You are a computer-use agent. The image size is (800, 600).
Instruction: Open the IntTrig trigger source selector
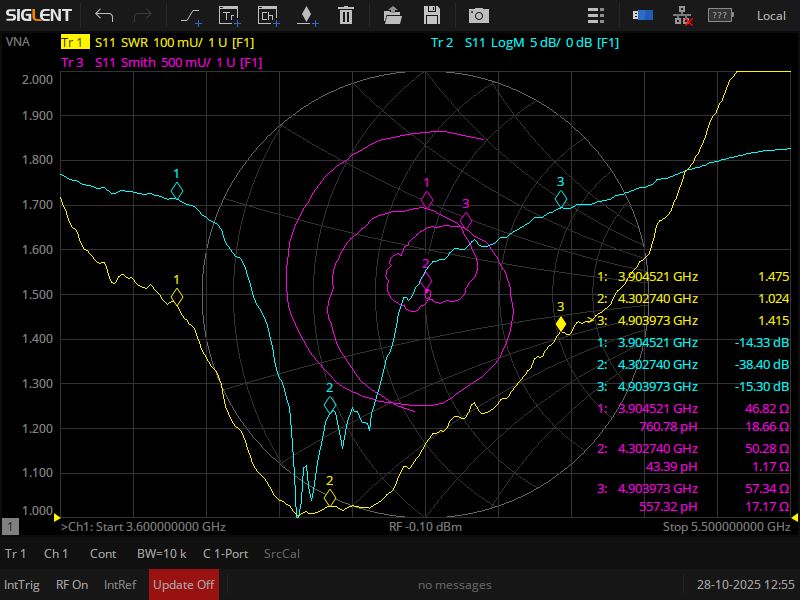click(x=22, y=585)
